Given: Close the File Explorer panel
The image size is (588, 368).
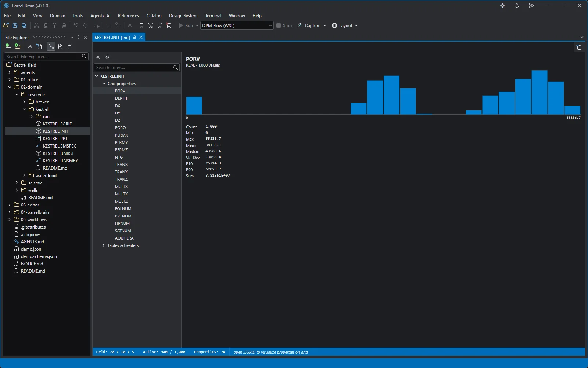Looking at the screenshot, I should (x=85, y=37).
